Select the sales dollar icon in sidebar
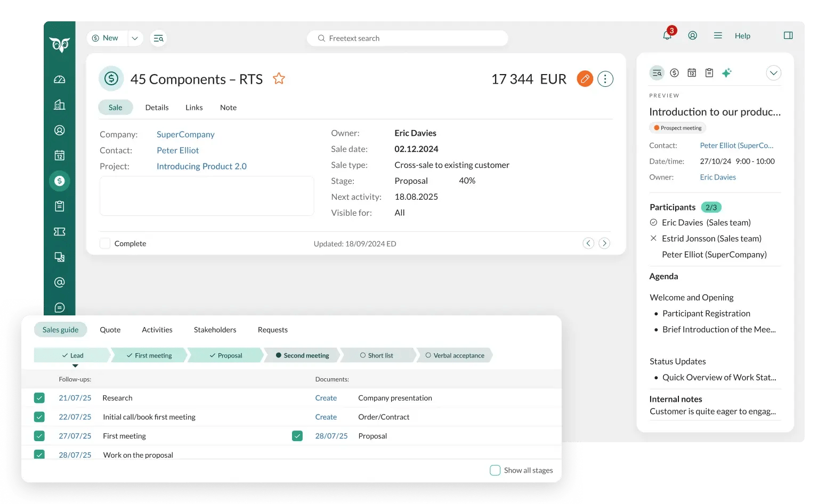The image size is (826, 504). coord(60,181)
